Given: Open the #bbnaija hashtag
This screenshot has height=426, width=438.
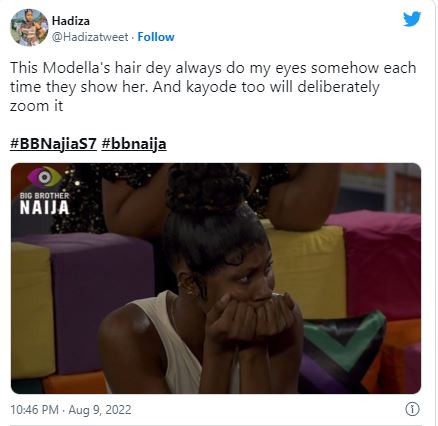Looking at the screenshot, I should pos(134,144).
